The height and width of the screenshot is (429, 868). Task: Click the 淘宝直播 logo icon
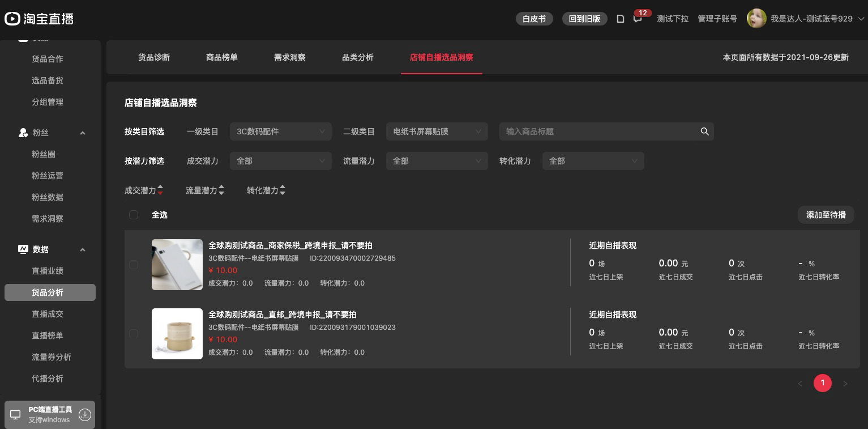point(12,19)
